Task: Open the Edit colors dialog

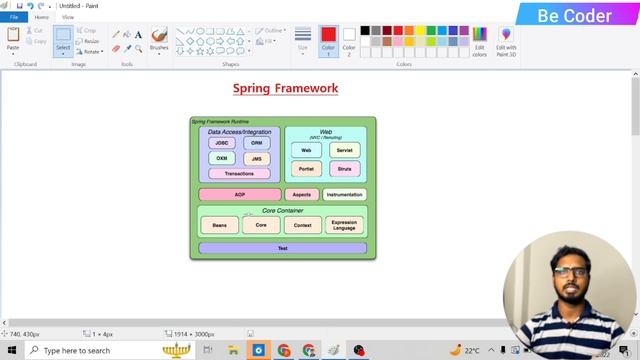Action: pyautogui.click(x=480, y=42)
